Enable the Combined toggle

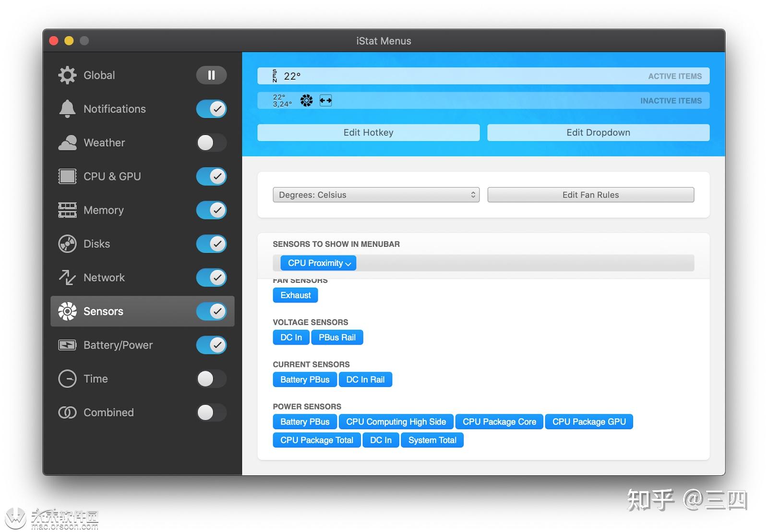pyautogui.click(x=211, y=412)
